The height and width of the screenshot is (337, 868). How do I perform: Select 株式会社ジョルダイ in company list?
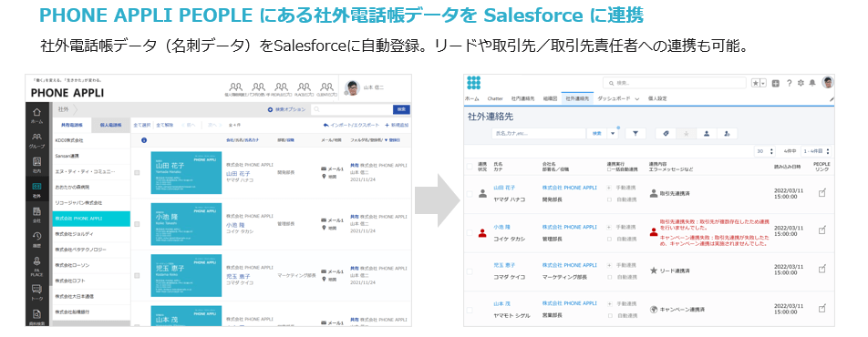91,234
